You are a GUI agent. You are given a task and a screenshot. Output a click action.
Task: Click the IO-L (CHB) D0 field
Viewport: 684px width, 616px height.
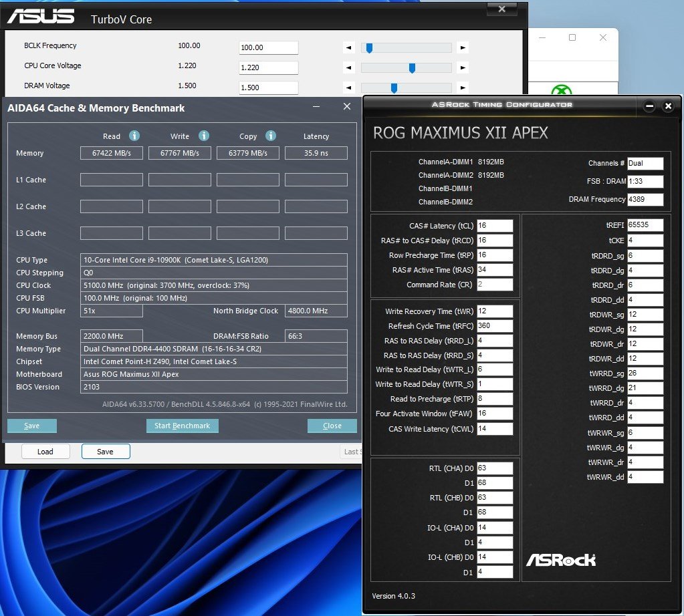[495, 557]
